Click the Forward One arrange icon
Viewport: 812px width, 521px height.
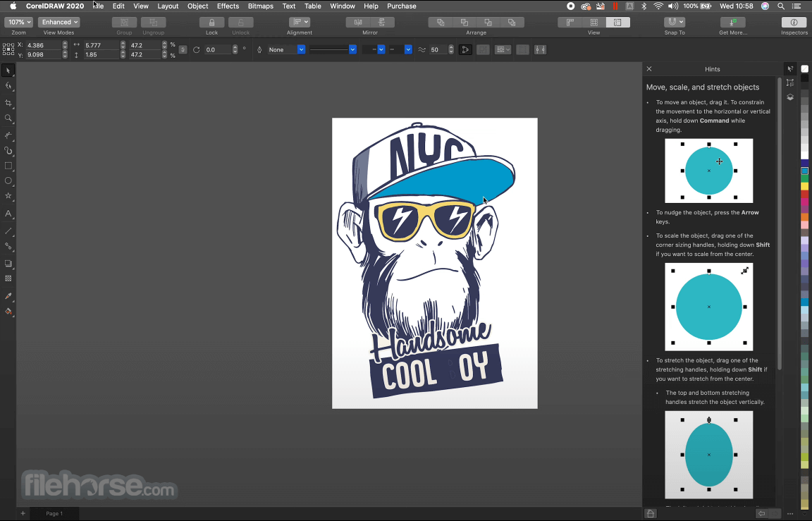click(x=464, y=23)
